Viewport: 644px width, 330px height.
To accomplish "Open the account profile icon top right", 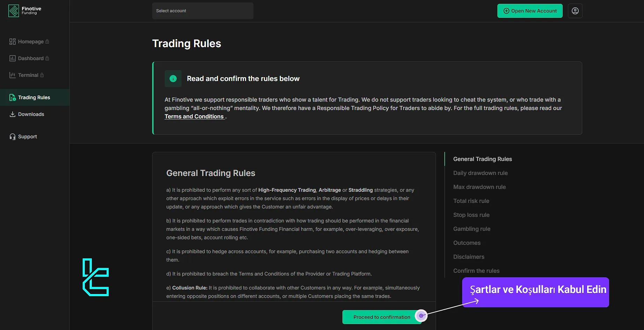I will tap(575, 10).
